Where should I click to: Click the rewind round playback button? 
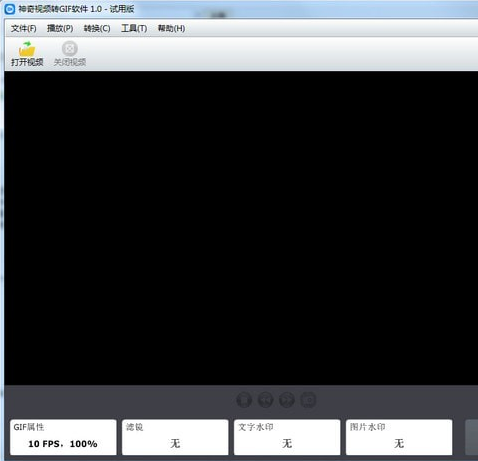pos(265,399)
